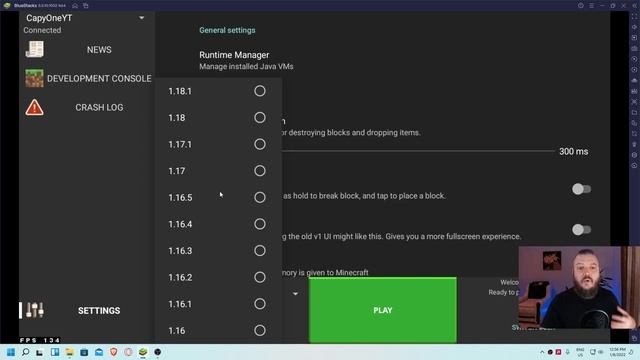Open BlueStacks help icon in the title bar

(580, 6)
